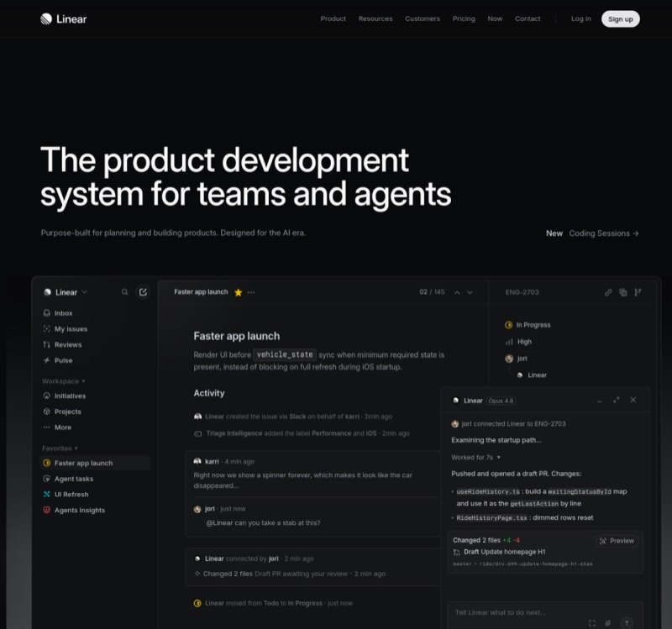Click the Linear agent under assignee jori
The height and width of the screenshot is (629, 672).
point(532,375)
